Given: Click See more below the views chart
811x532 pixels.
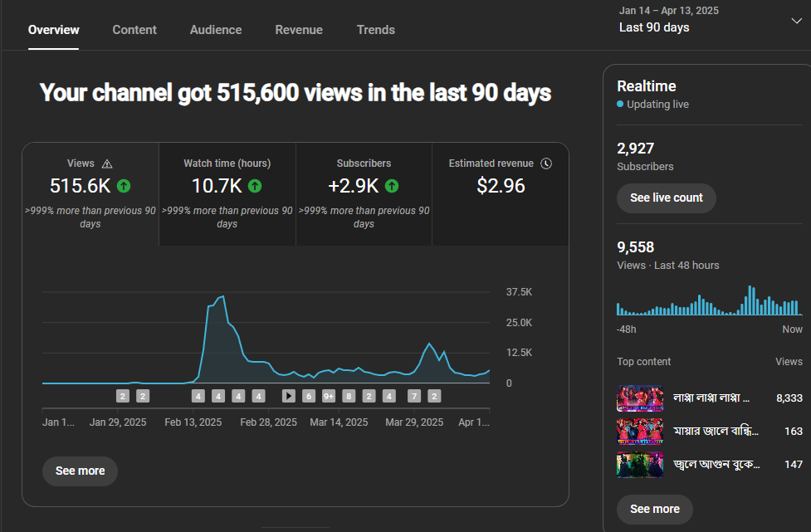Looking at the screenshot, I should pos(80,471).
